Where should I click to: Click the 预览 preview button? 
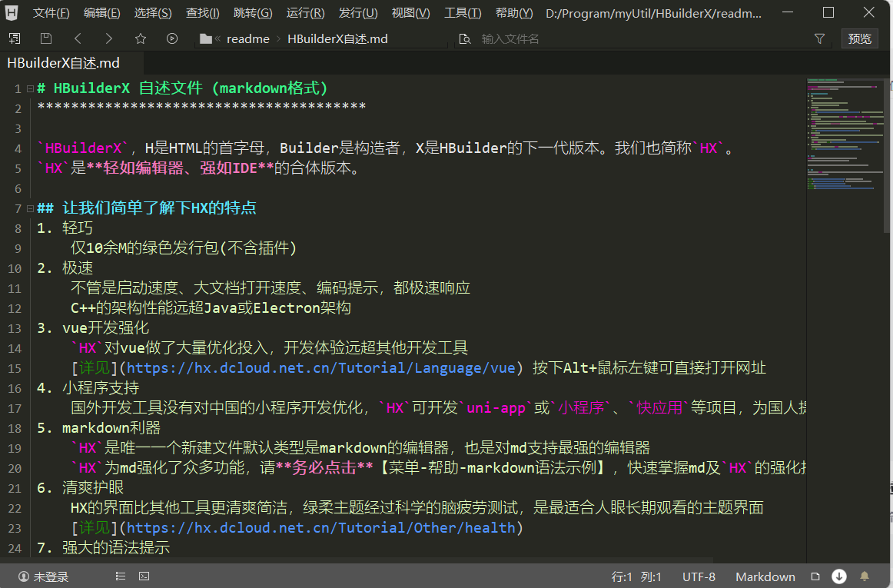[x=859, y=38]
